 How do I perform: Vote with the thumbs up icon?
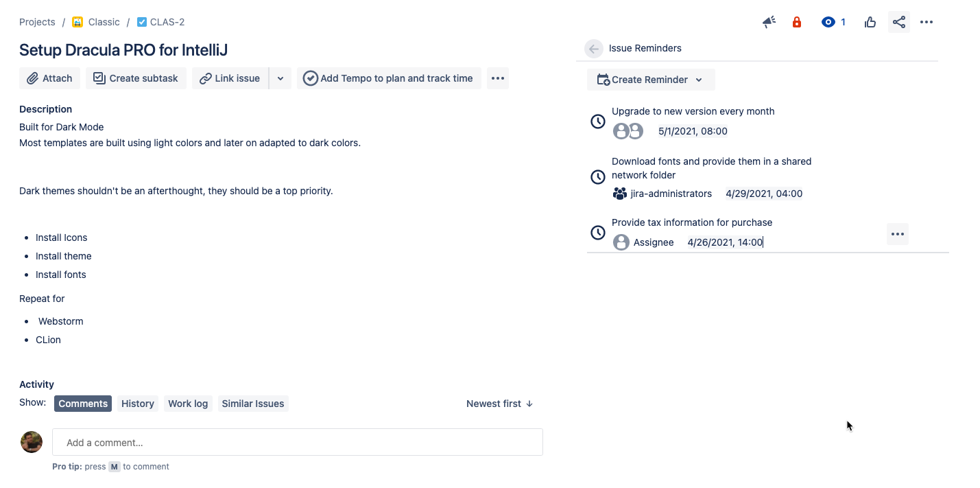870,21
